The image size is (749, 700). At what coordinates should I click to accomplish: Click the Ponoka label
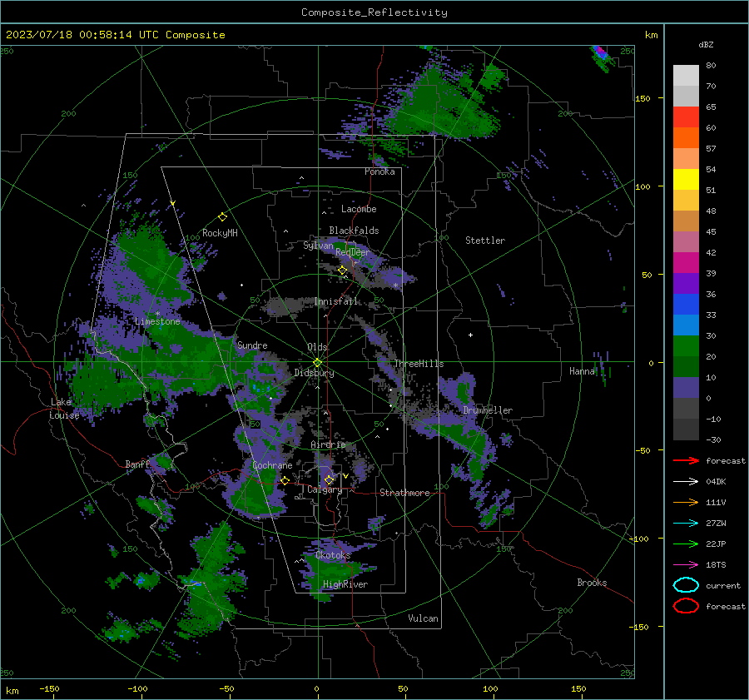[379, 171]
